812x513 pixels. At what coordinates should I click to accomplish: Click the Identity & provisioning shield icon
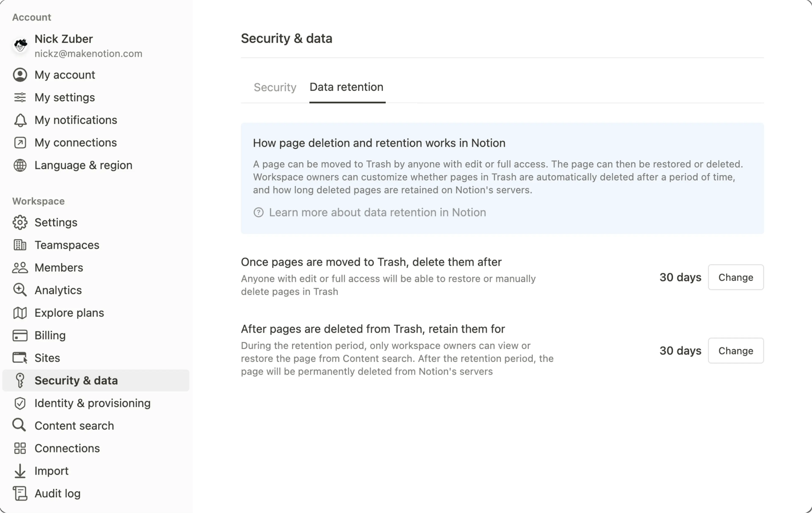pos(20,403)
